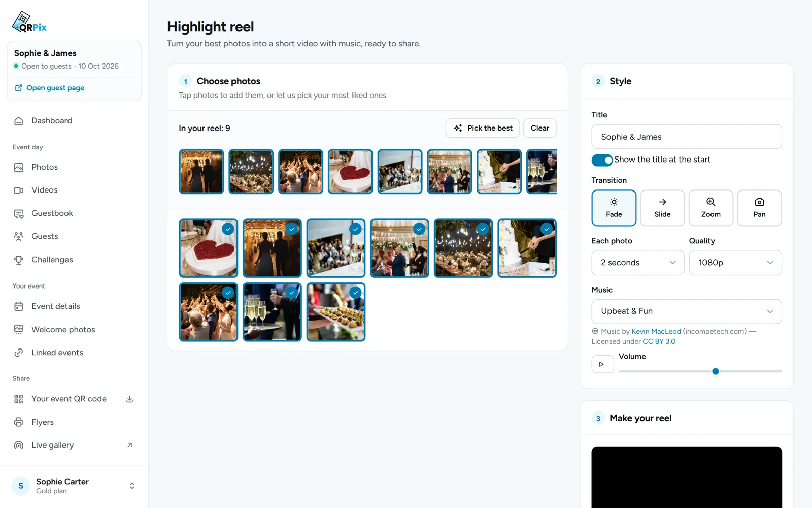Expand the Sophie Carter account menu

(74, 486)
